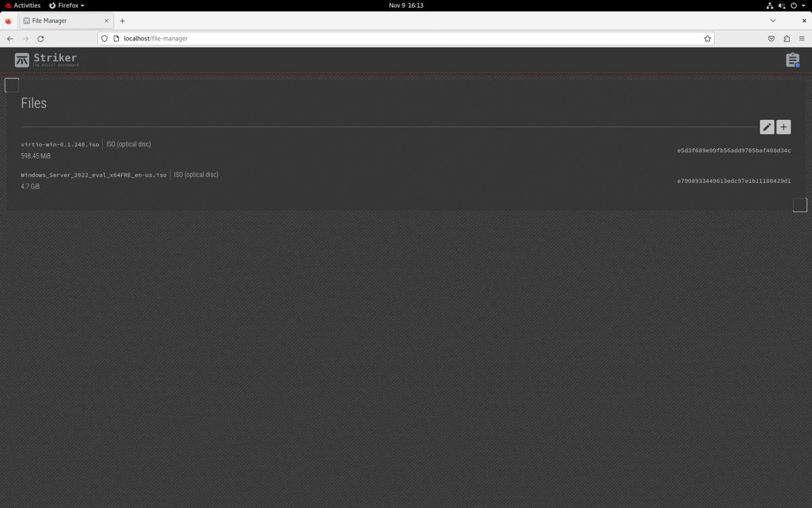Go back to previous page
Image resolution: width=812 pixels, height=508 pixels.
[10, 39]
